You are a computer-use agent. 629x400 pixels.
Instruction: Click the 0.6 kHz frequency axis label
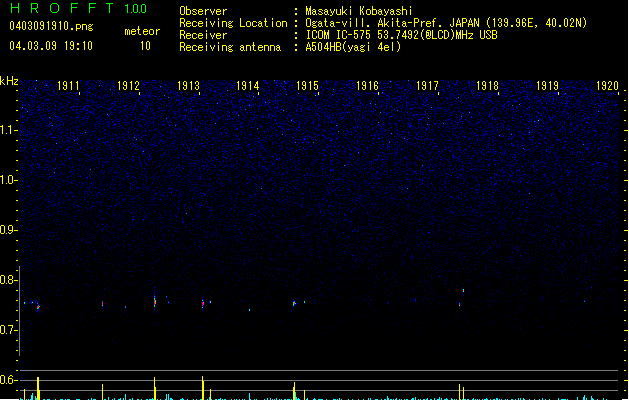(8, 380)
